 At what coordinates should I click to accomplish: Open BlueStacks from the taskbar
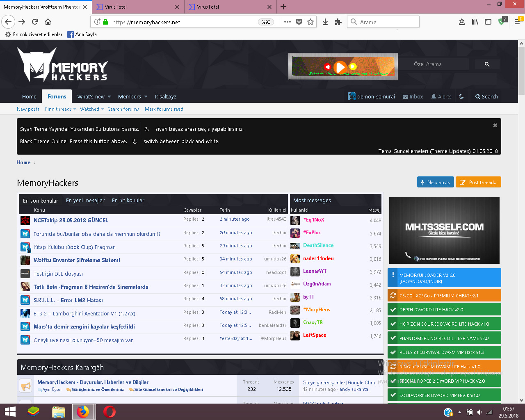pos(33,412)
